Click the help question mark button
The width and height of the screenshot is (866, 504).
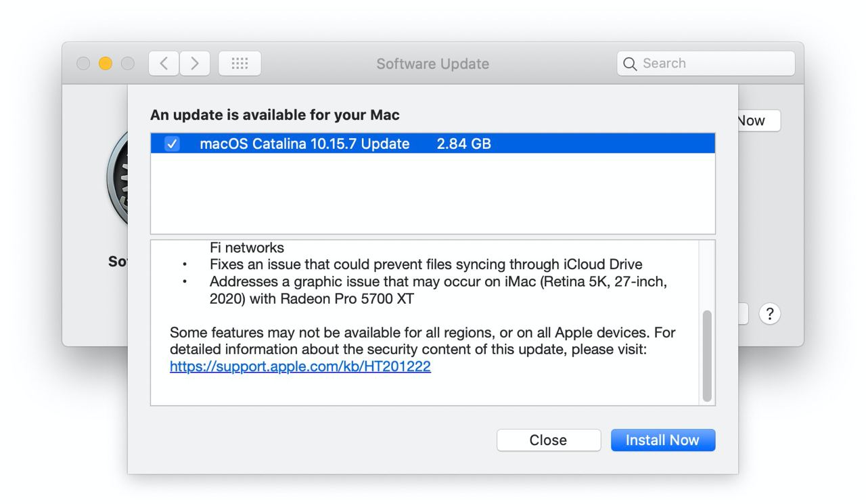770,314
